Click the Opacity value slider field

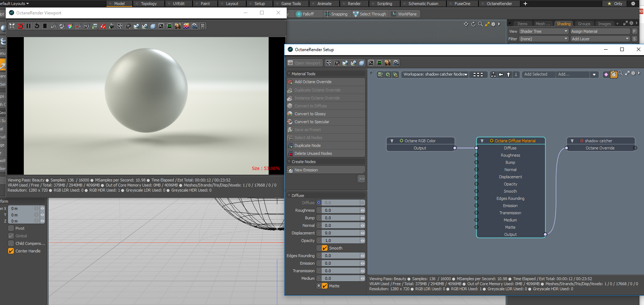pos(341,241)
